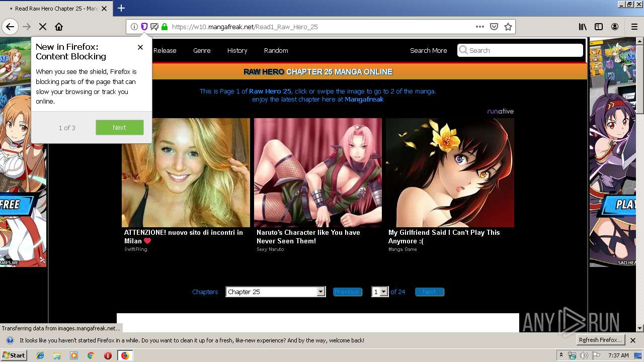Open the SwiftFling blonde woman ad thumbnail
Image resolution: width=644 pixels, height=362 pixels.
coord(186,172)
